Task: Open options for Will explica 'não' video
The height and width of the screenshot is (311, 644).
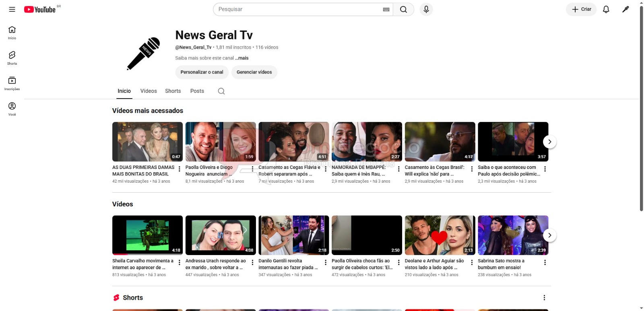Action: point(472,169)
